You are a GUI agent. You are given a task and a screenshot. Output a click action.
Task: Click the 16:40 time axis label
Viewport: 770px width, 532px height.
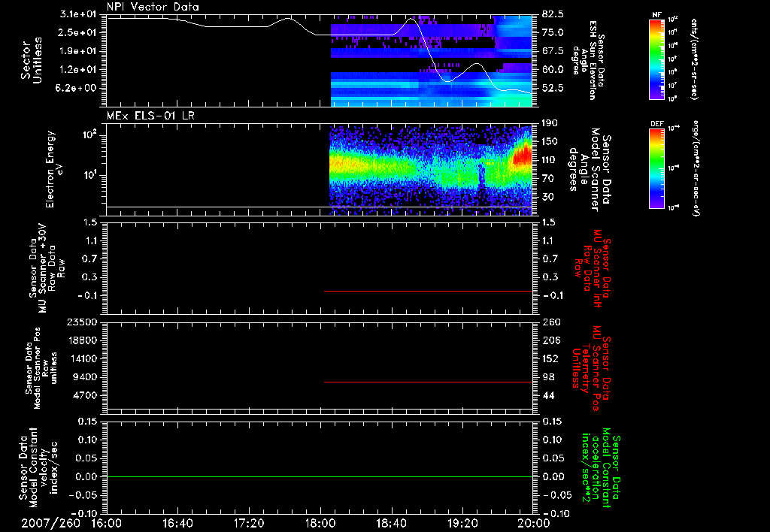pos(177,523)
